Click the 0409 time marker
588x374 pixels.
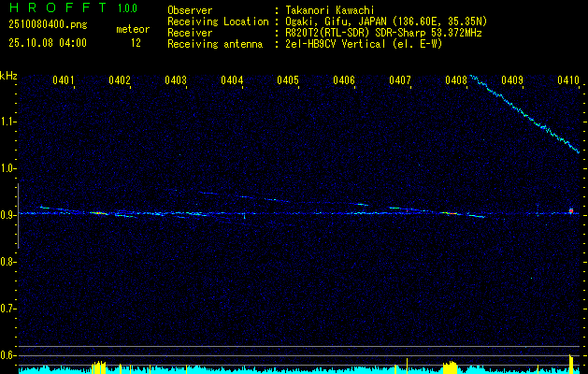tap(512, 79)
